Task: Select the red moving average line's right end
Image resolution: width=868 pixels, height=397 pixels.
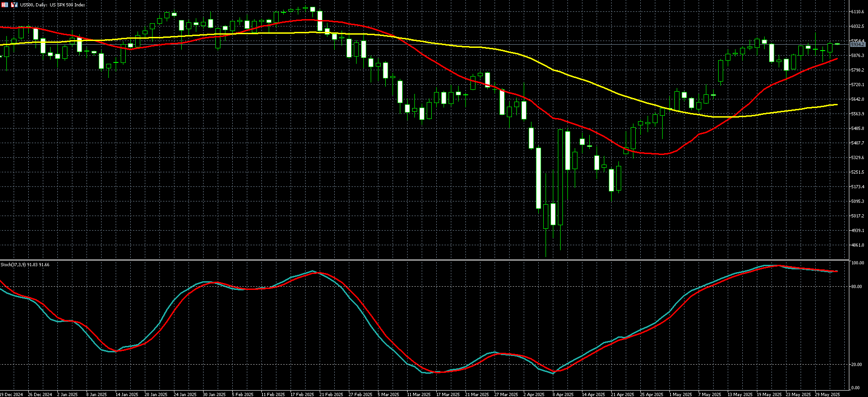Action: (837, 59)
